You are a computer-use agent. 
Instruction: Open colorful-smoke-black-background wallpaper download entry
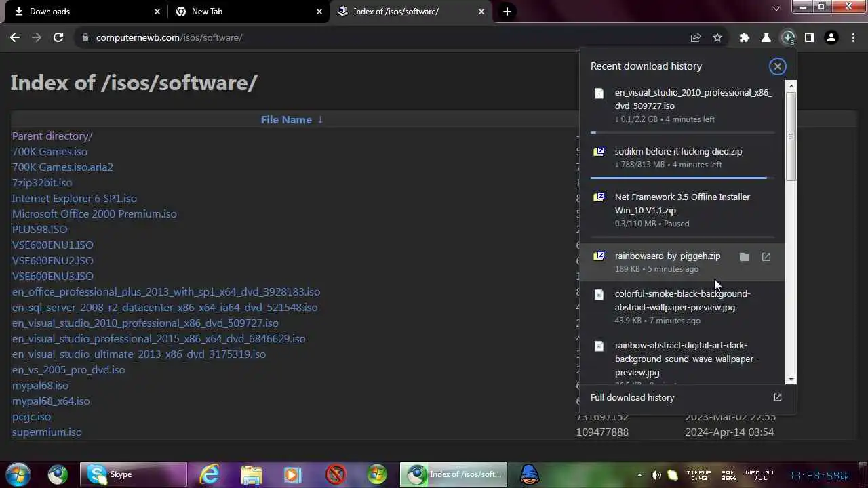point(682,307)
